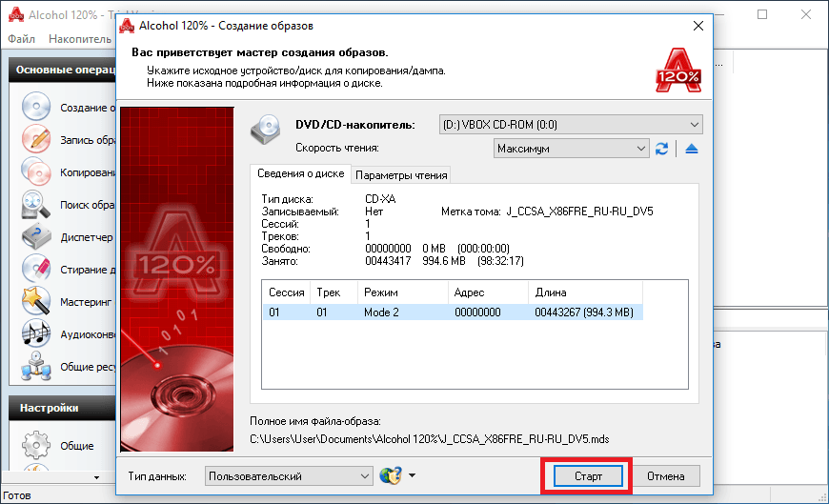Open the Аудиоконвертер music notes icon
The width and height of the screenshot is (829, 504).
tap(36, 333)
